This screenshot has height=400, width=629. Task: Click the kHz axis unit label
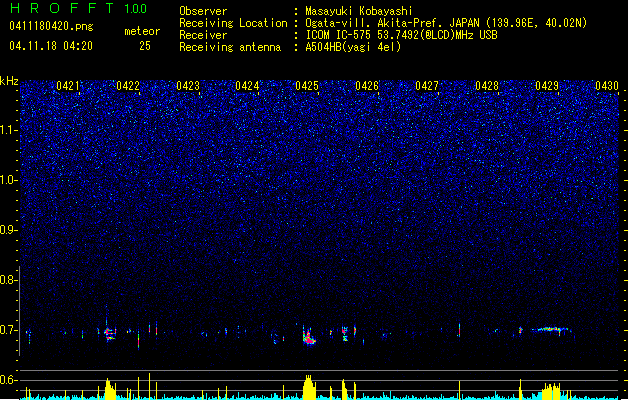tap(9, 81)
